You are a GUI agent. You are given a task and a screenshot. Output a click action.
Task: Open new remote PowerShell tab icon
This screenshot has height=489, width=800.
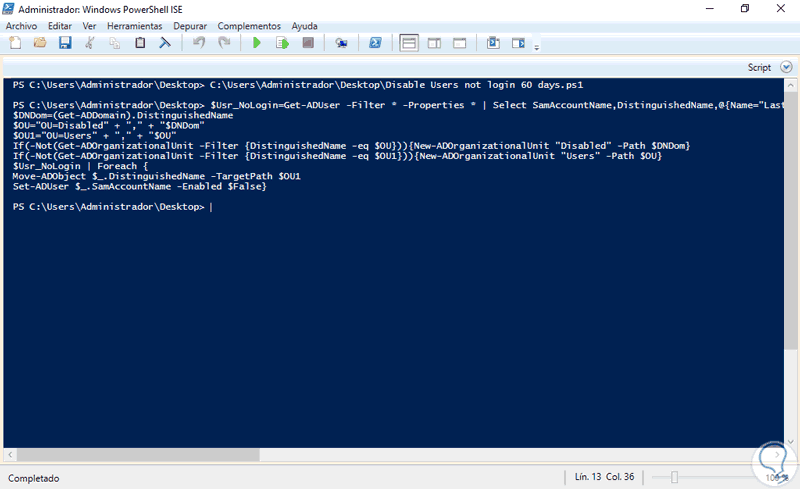341,43
